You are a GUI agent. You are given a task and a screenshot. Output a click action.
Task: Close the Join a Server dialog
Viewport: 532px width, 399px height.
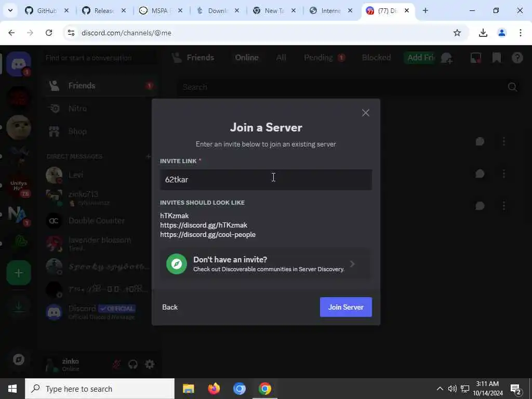pos(365,113)
